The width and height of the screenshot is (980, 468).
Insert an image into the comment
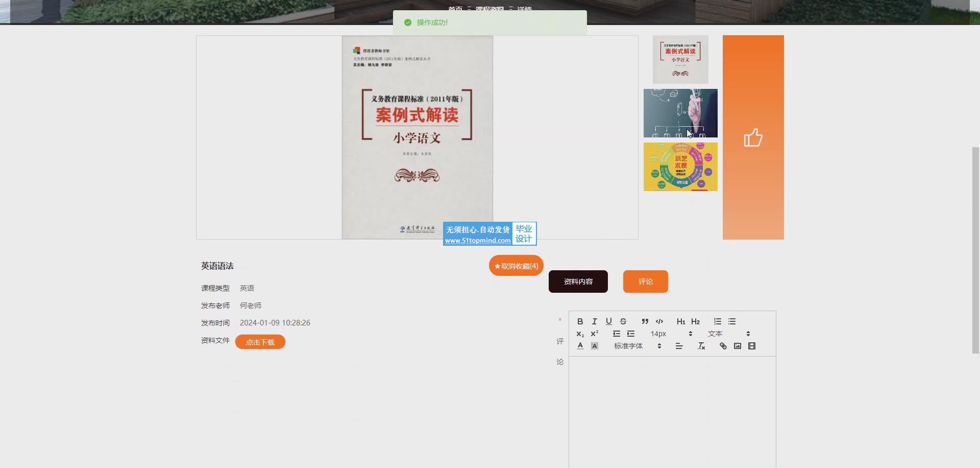(737, 346)
